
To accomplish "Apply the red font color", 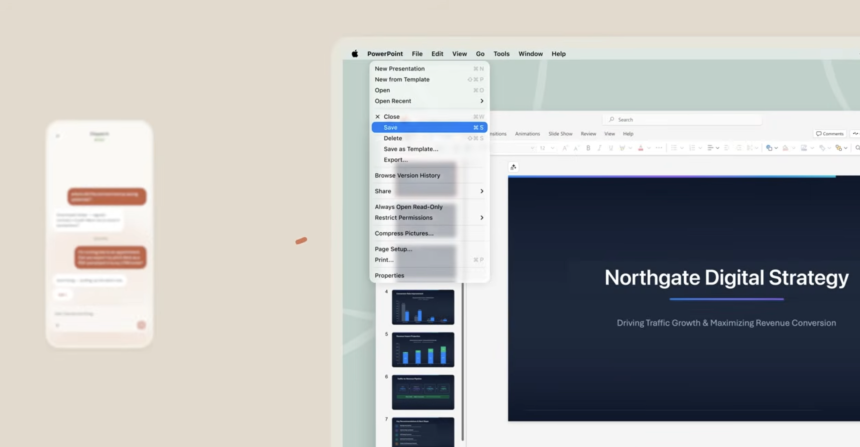I will coord(641,148).
